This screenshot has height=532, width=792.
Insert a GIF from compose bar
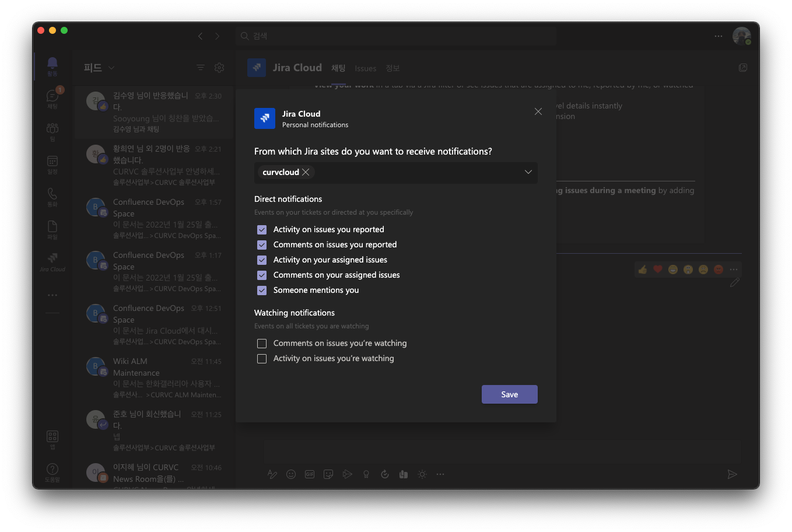click(x=310, y=474)
